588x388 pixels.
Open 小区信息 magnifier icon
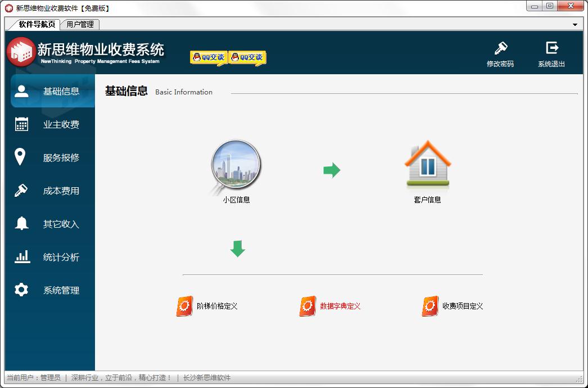(236, 166)
